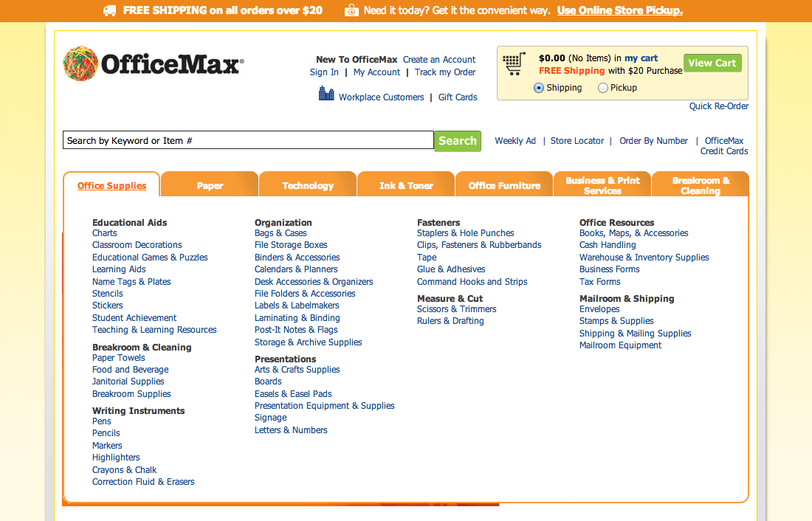
Task: Open the Breakroom & Cleaning tab
Action: click(700, 184)
